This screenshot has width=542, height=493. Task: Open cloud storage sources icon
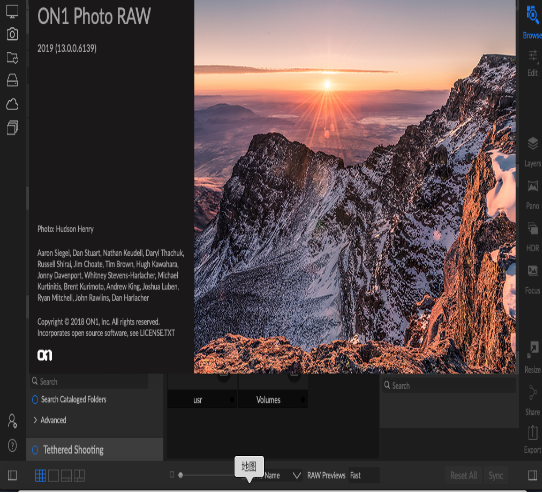click(x=12, y=104)
